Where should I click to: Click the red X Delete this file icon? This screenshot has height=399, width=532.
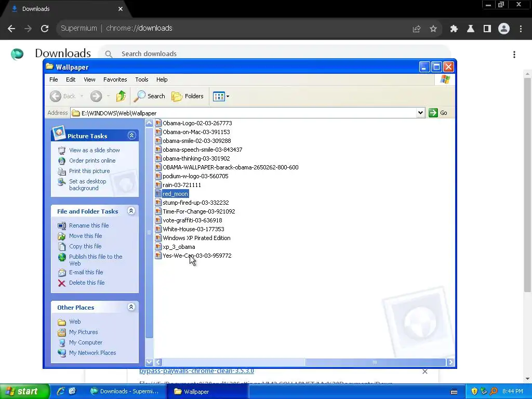pyautogui.click(x=62, y=283)
